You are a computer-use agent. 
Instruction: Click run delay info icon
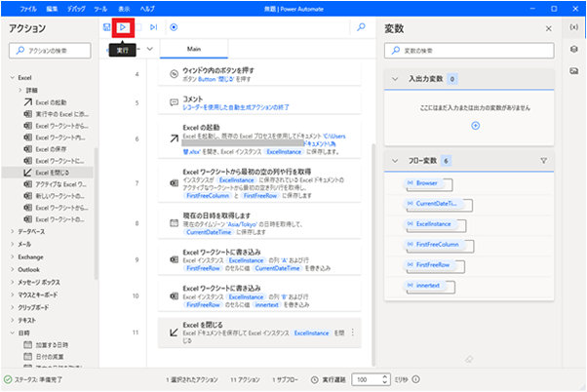coord(416,379)
